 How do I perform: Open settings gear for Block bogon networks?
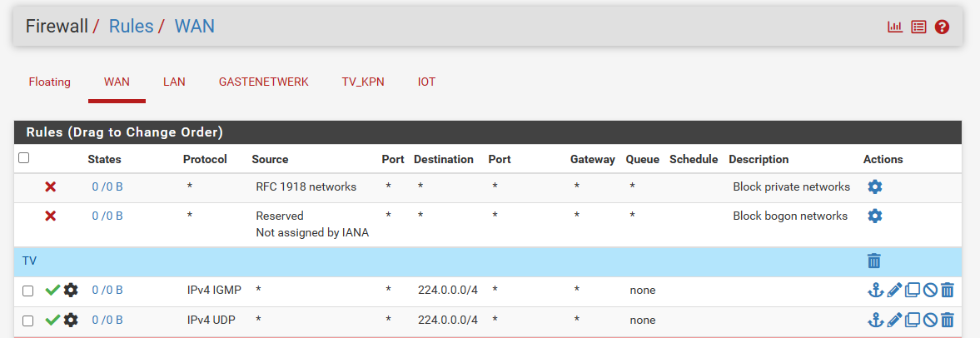tap(875, 216)
